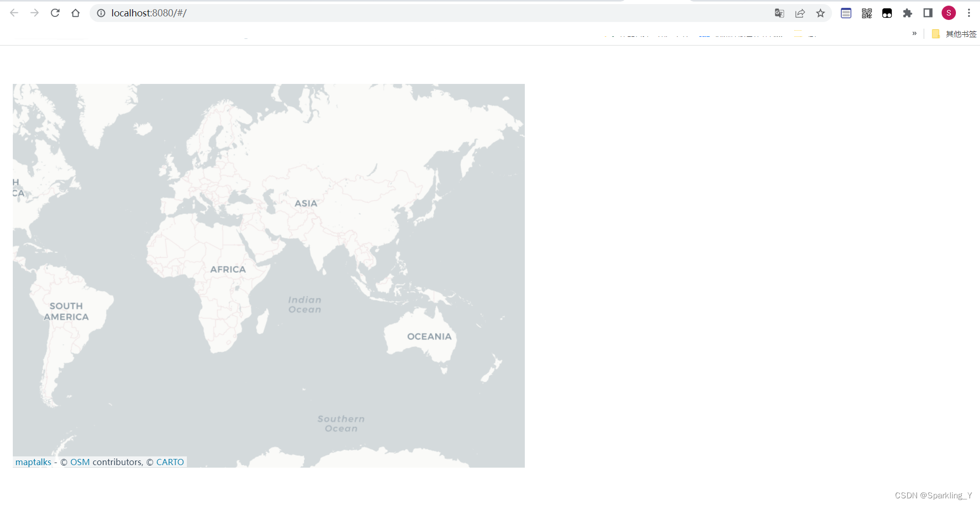Bookmark this page with the star icon
980x505 pixels.
tap(820, 13)
